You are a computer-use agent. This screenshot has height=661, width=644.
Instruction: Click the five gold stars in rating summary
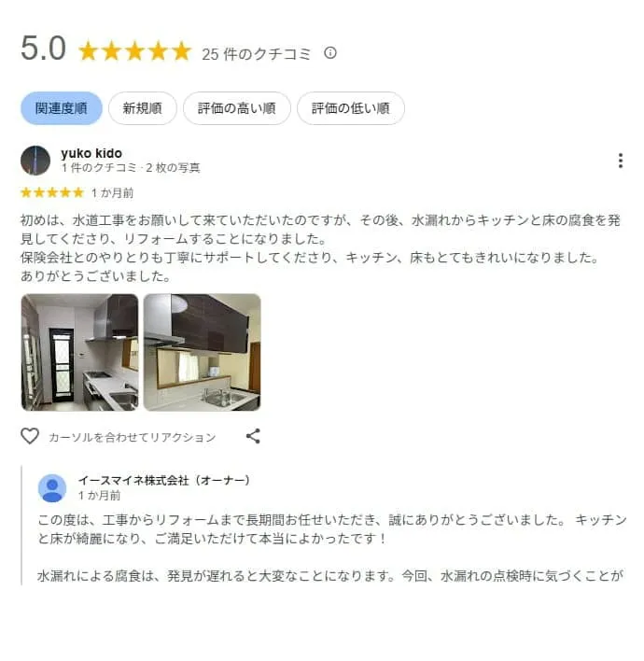(x=135, y=51)
